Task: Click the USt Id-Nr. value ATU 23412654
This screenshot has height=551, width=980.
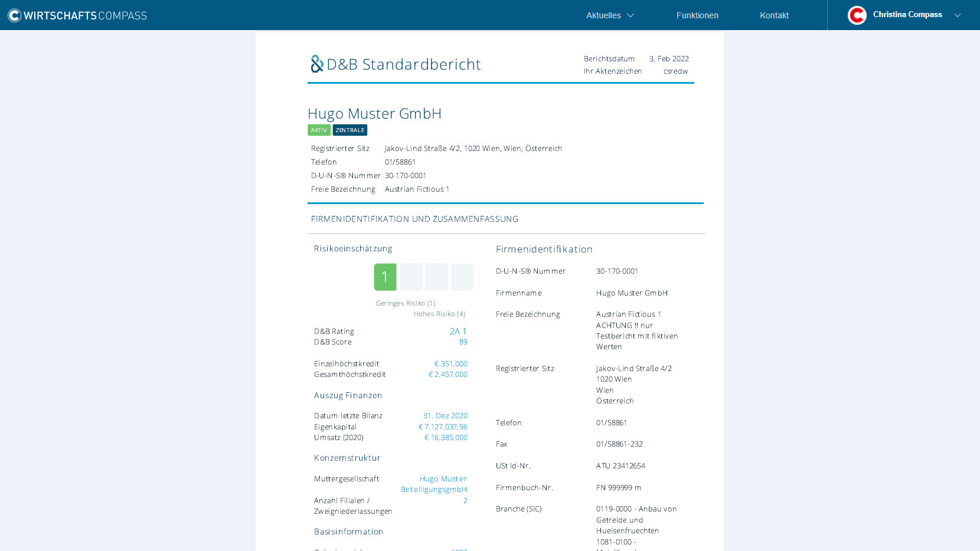Action: 620,466
